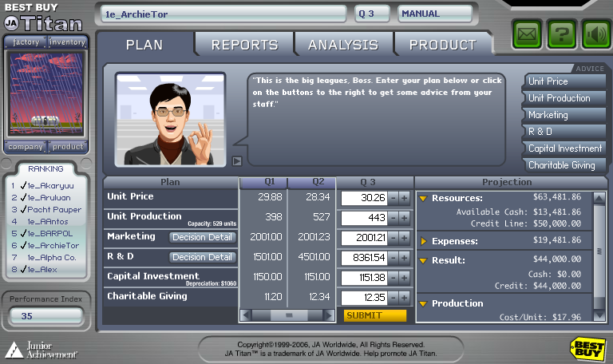Click the Unit Price input field

364,198
